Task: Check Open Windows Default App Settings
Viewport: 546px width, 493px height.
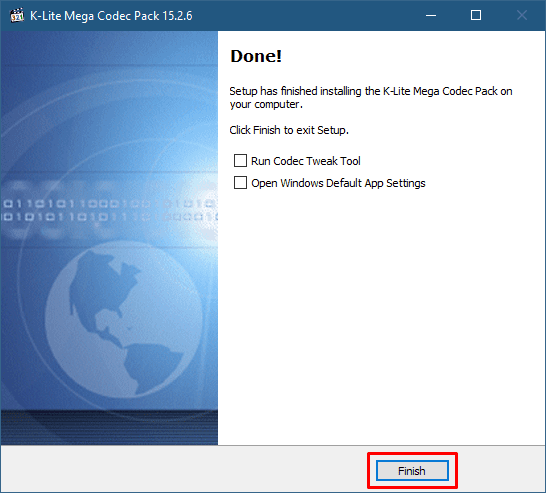Action: [x=240, y=183]
